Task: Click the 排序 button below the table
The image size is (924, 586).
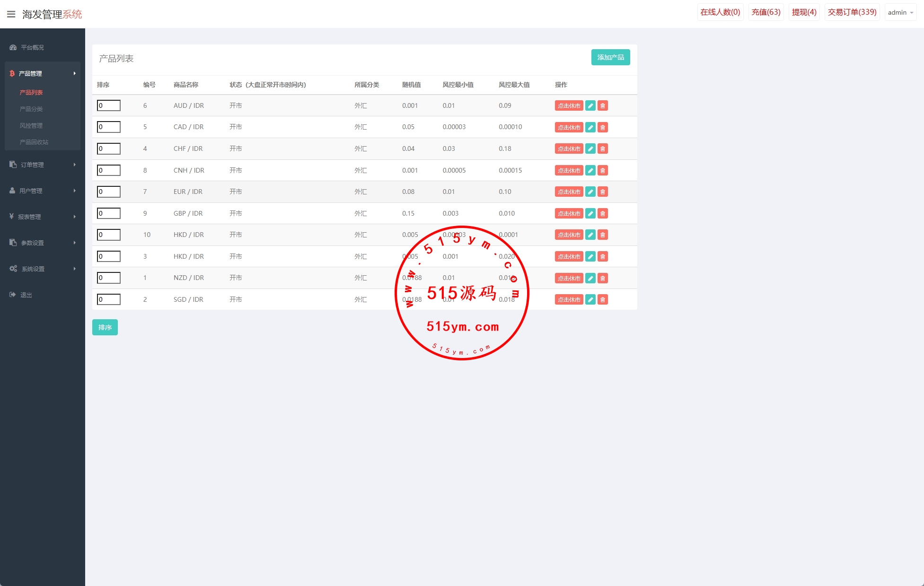Action: tap(105, 327)
